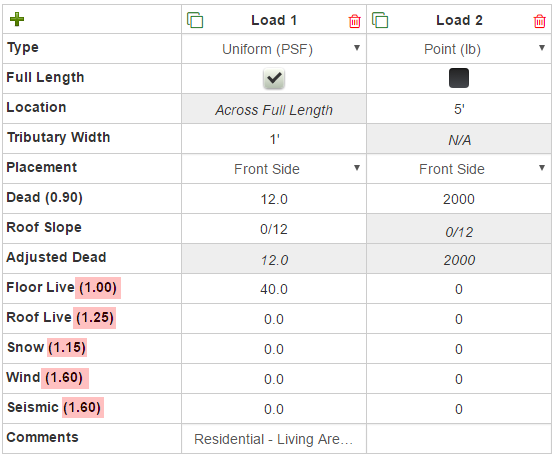This screenshot has width=555, height=459.
Task: Select the Load 2 Location field showing 5'
Action: tap(459, 109)
